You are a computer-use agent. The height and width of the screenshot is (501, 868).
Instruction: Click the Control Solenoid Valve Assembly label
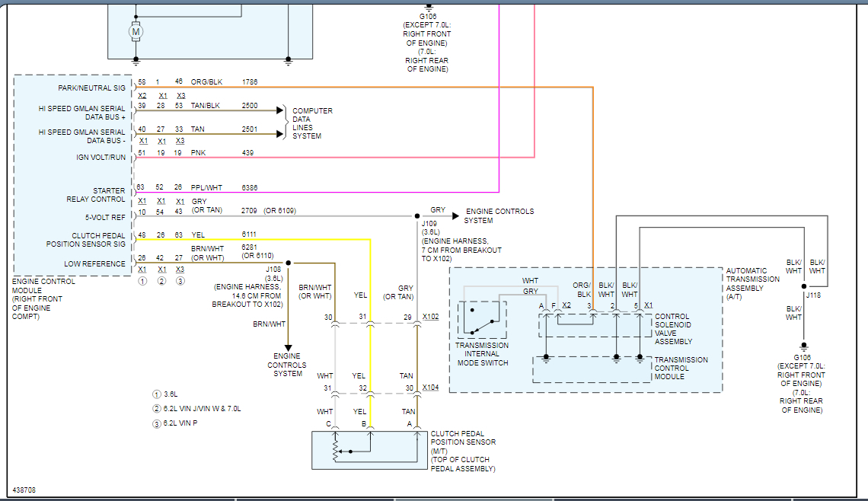pos(672,329)
